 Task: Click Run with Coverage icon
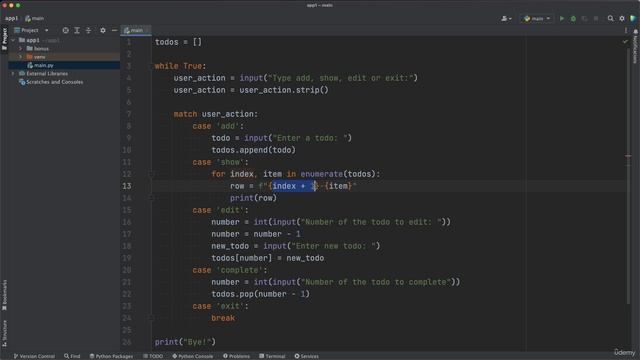click(584, 18)
